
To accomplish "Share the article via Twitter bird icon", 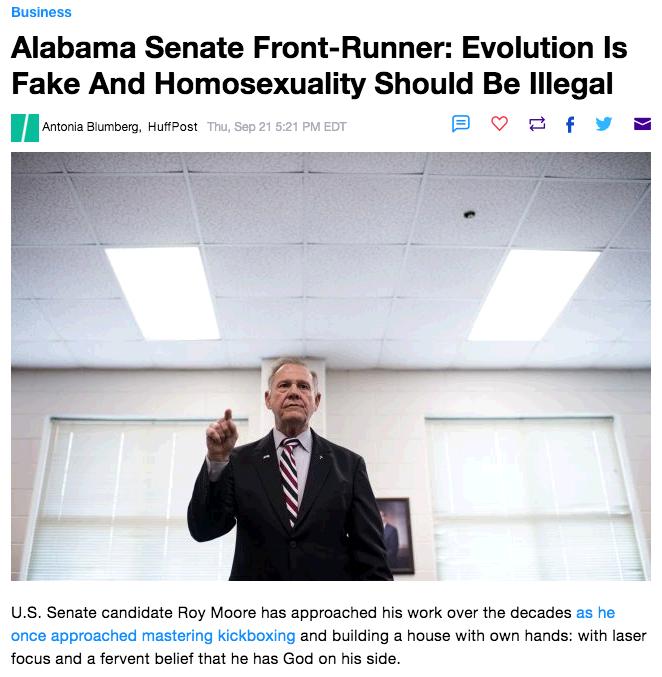I will click(603, 124).
